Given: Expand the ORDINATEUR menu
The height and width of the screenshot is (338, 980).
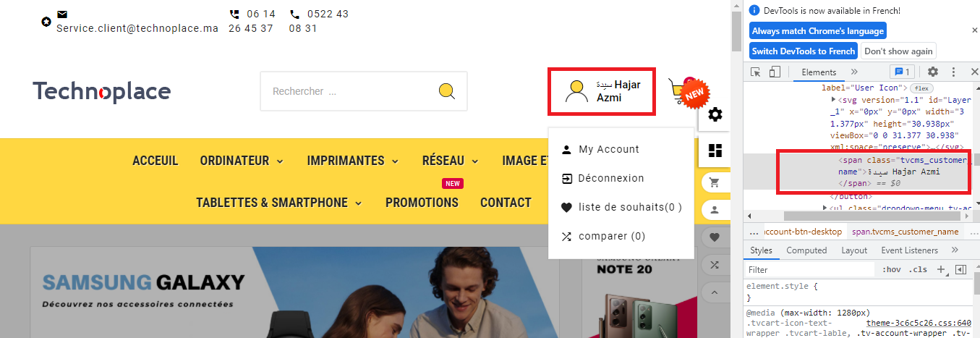Looking at the screenshot, I should 242,161.
